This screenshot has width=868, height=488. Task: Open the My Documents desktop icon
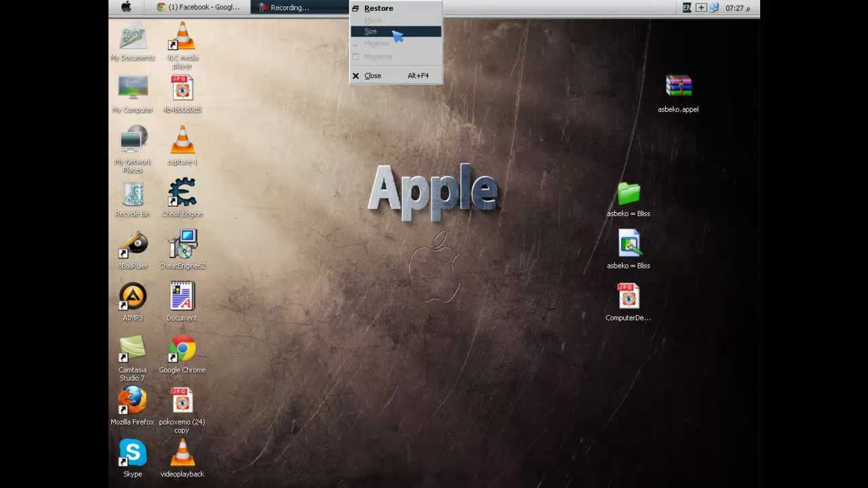pyautogui.click(x=133, y=41)
